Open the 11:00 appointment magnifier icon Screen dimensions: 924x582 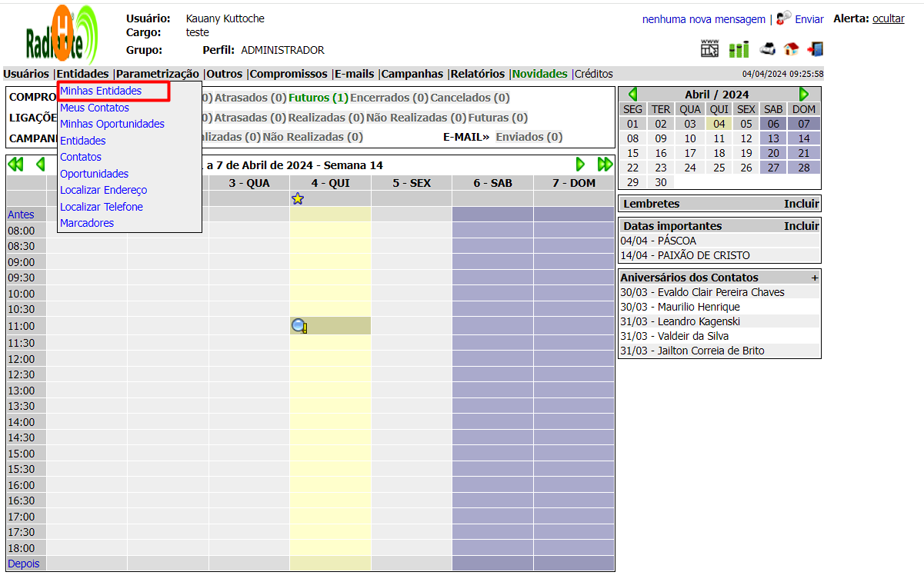tap(299, 326)
